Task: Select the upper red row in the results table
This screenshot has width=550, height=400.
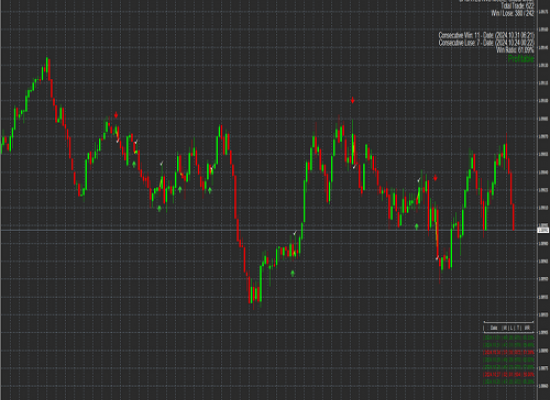Action: coord(509,352)
